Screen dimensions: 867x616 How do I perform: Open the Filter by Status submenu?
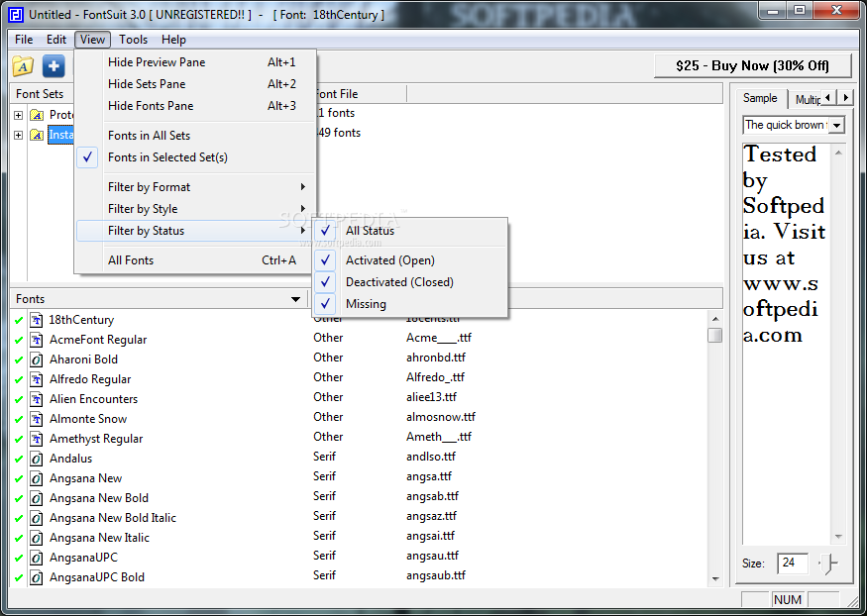point(196,231)
